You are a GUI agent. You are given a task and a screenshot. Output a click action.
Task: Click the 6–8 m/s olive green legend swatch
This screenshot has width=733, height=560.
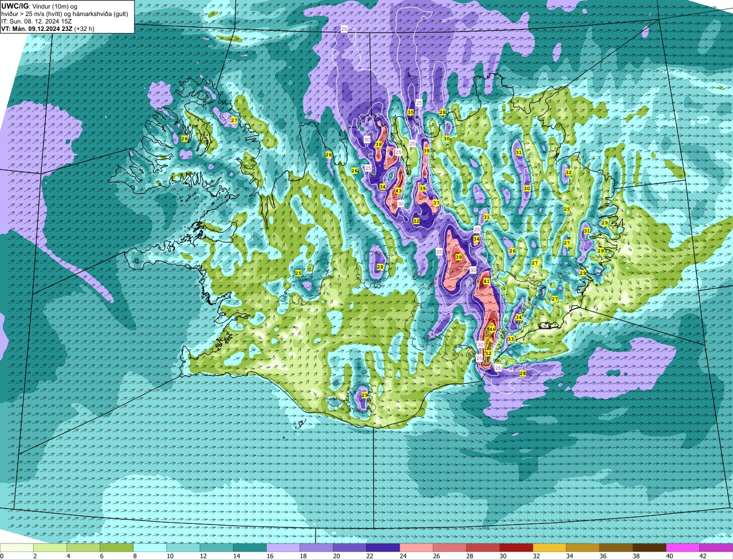tap(117, 548)
